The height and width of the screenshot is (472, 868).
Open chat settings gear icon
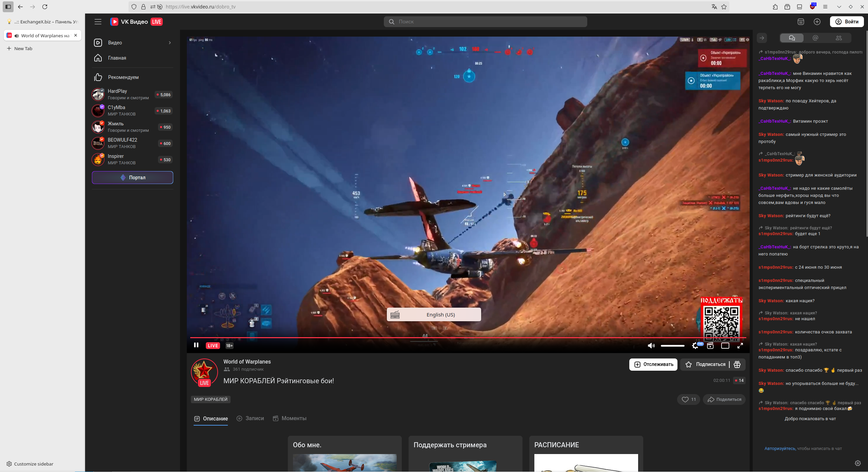coord(858,463)
